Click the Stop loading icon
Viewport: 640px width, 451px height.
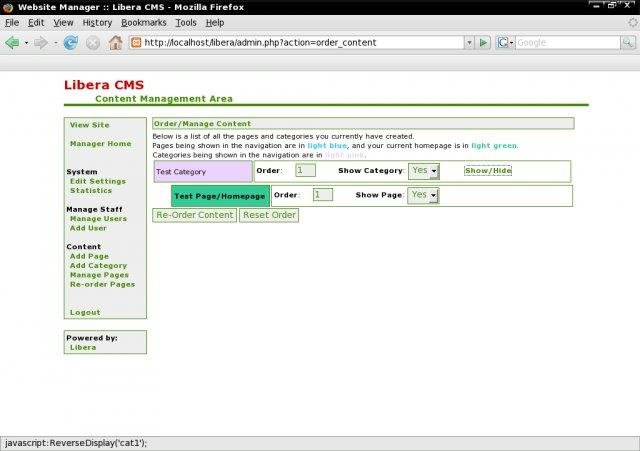pos(93,42)
